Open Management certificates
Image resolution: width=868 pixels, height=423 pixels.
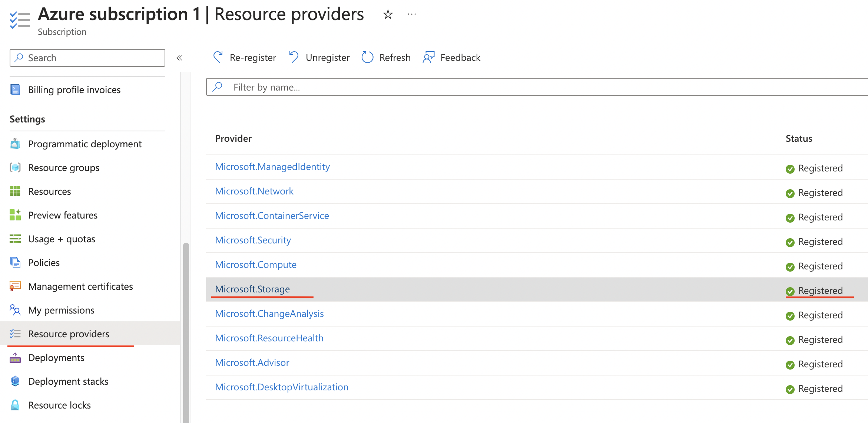pyautogui.click(x=80, y=286)
